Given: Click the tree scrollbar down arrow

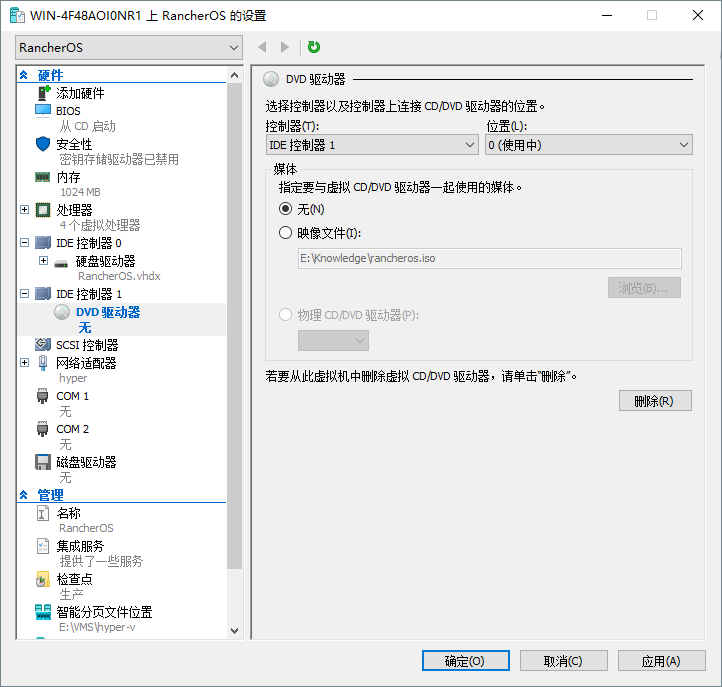Looking at the screenshot, I should pos(234,630).
